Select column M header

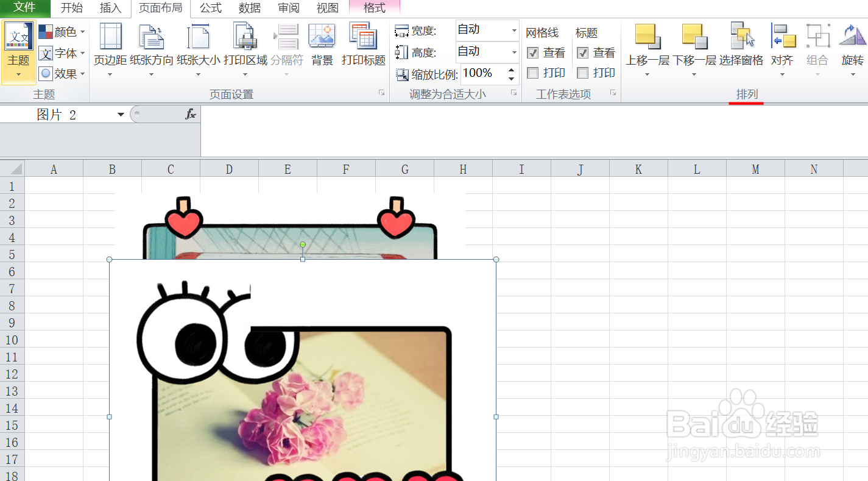[755, 169]
